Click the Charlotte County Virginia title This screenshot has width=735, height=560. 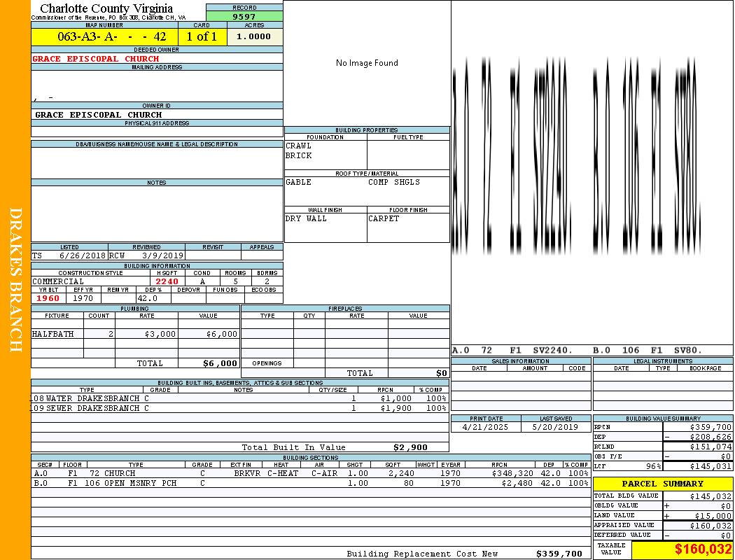106,8
